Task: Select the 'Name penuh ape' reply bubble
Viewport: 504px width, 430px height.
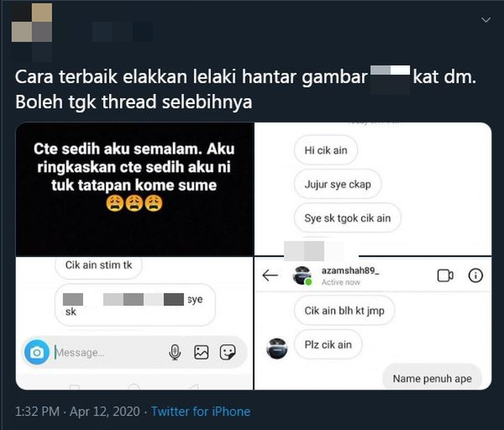Action: click(x=432, y=378)
